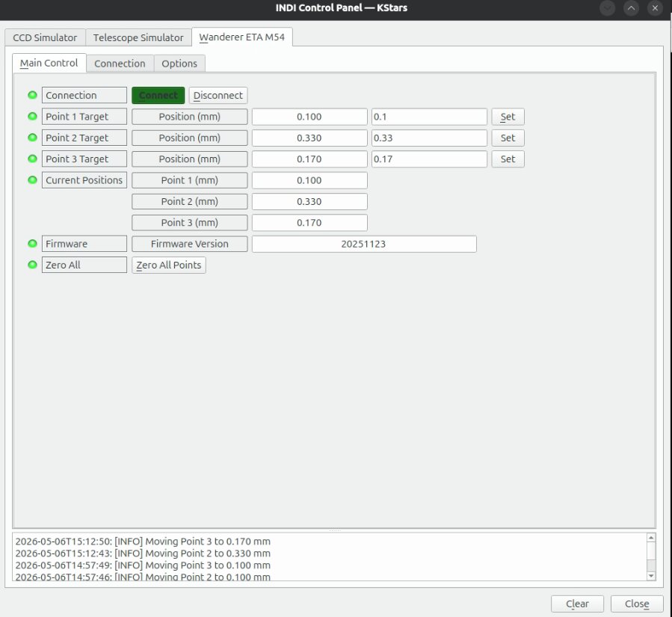
Task: Click the green status light beside Connection
Action: point(32,95)
